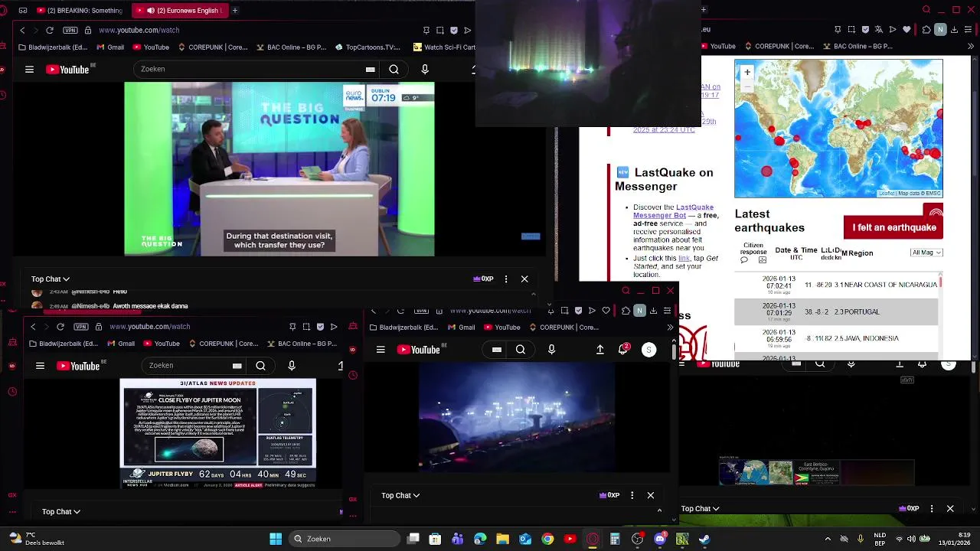Select the Euronews English tab

[178, 11]
